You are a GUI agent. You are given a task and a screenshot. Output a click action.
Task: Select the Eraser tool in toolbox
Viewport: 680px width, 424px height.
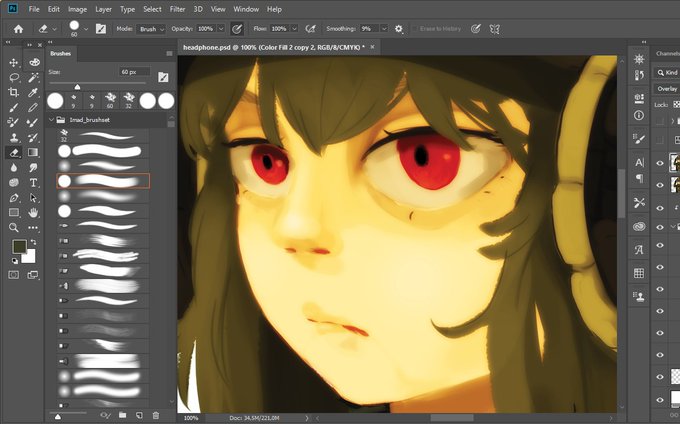13,153
